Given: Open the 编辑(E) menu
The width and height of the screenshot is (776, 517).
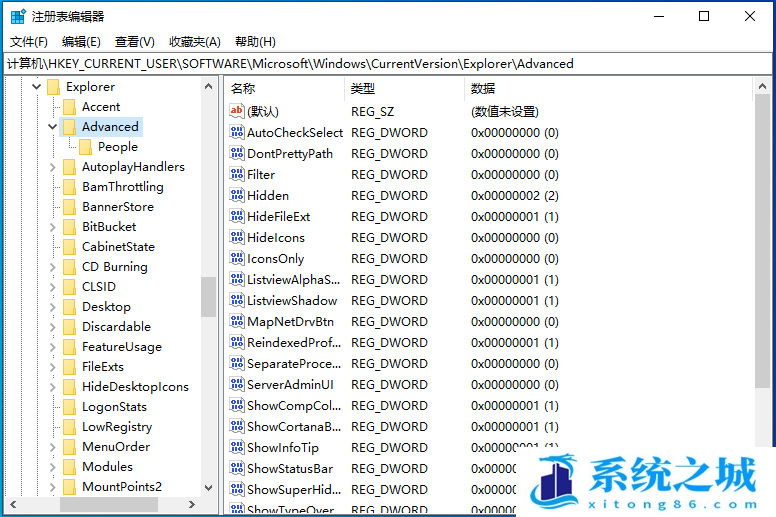Looking at the screenshot, I should tap(81, 42).
